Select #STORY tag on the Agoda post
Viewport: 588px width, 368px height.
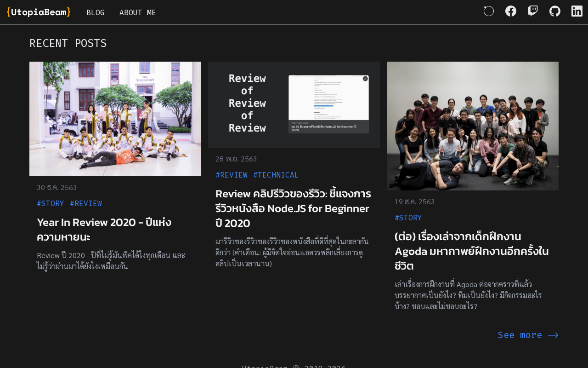point(408,218)
